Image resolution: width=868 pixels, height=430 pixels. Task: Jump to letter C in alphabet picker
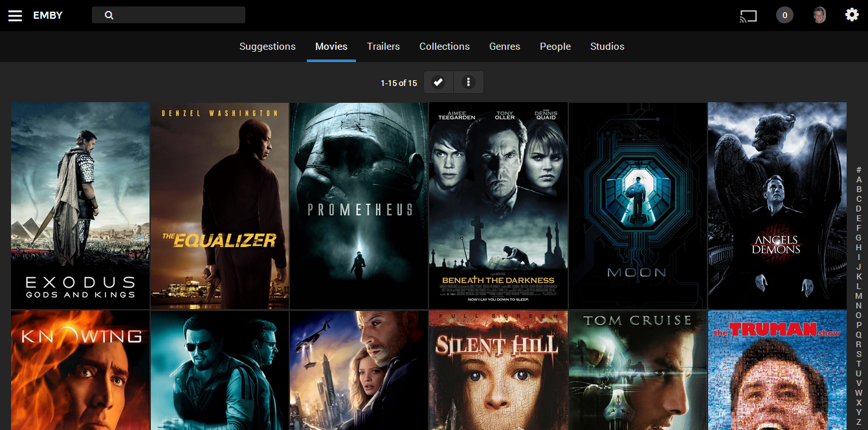point(859,199)
